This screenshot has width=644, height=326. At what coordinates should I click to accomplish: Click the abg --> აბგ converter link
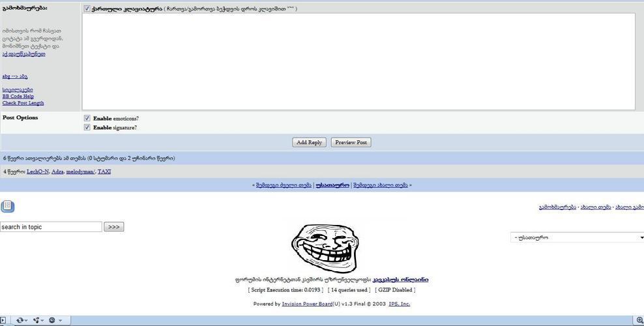coord(15,76)
